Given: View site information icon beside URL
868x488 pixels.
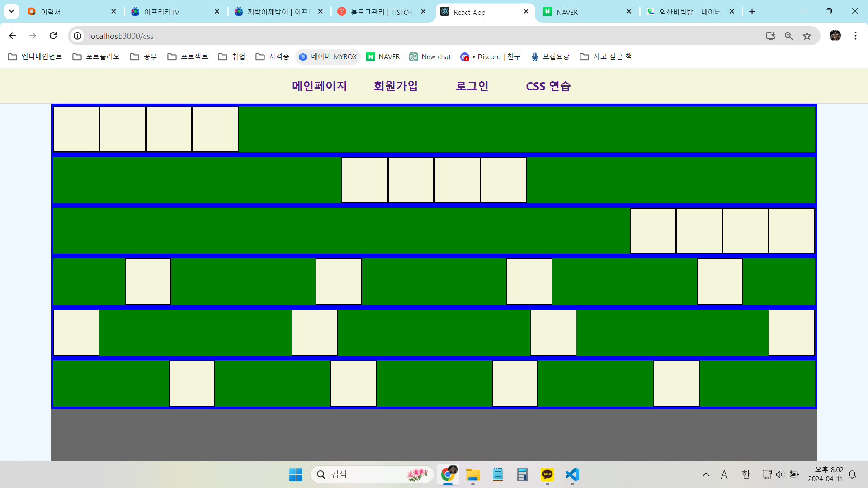Looking at the screenshot, I should [x=78, y=36].
